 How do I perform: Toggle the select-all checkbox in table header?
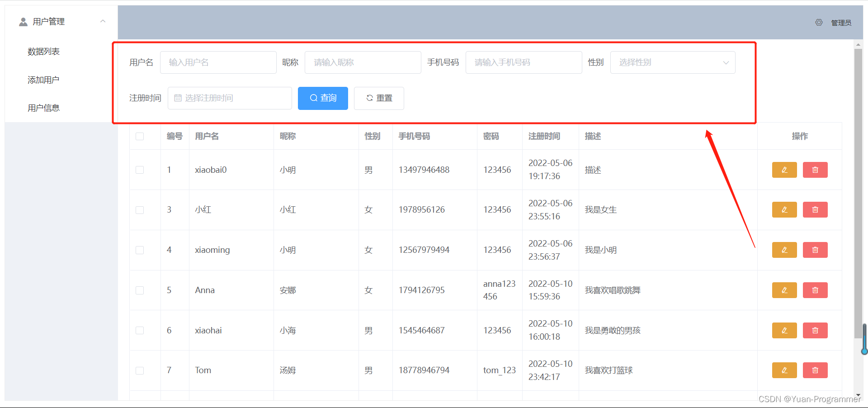pos(140,136)
